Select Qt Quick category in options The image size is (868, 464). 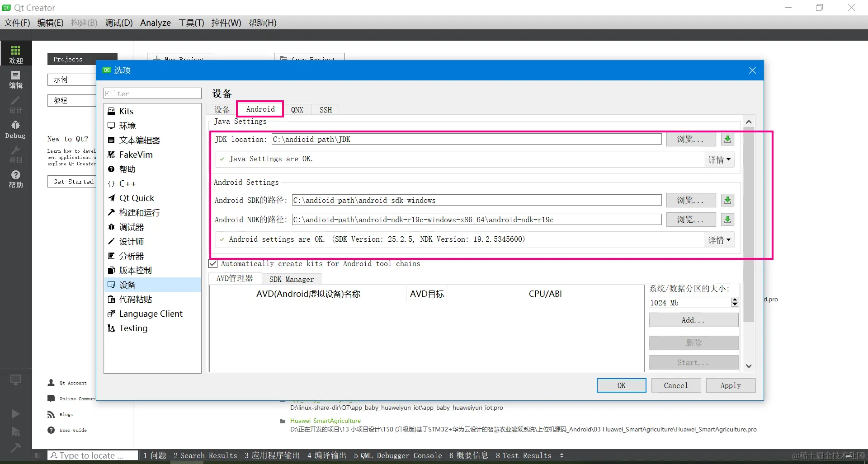click(152, 198)
